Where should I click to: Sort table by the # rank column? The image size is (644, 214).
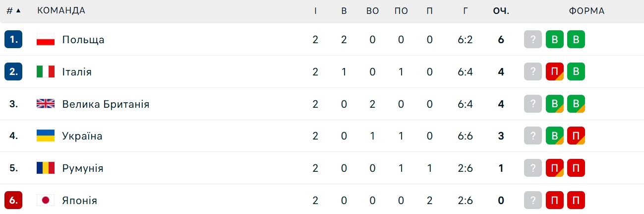click(x=13, y=11)
